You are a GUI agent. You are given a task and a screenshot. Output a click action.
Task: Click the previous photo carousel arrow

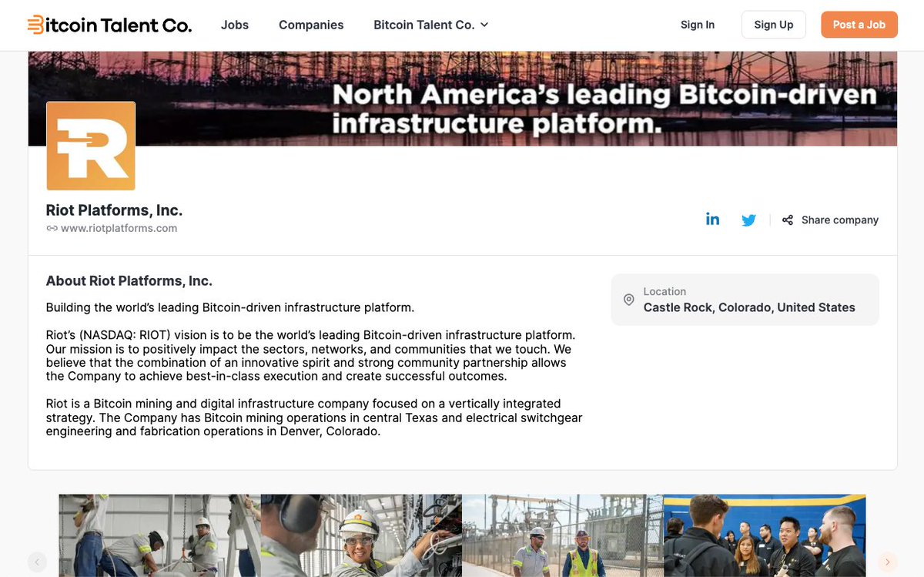[37, 562]
